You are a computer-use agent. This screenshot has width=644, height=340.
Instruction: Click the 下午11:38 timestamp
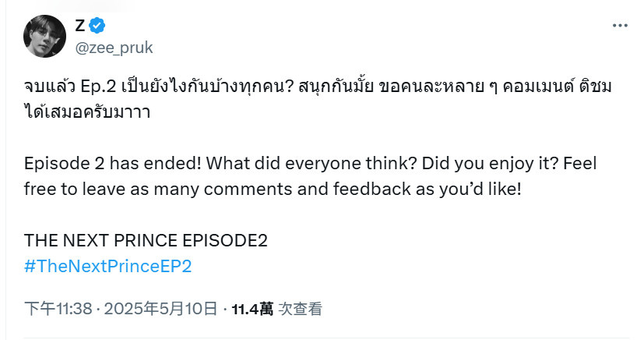(x=58, y=309)
